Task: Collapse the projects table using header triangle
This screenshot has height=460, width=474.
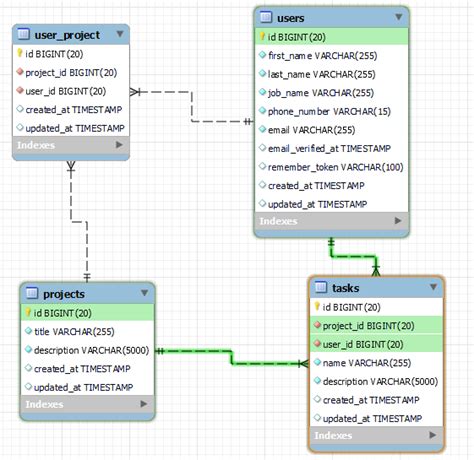Action: [x=144, y=293]
